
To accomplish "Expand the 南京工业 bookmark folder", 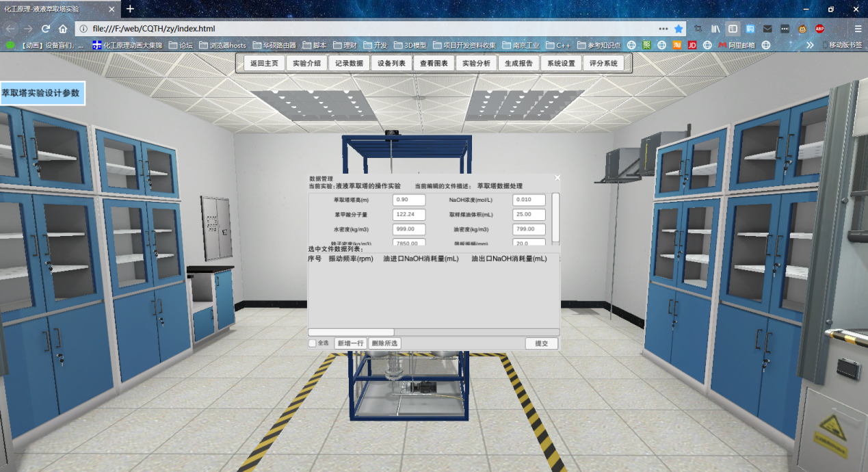I will (x=521, y=45).
